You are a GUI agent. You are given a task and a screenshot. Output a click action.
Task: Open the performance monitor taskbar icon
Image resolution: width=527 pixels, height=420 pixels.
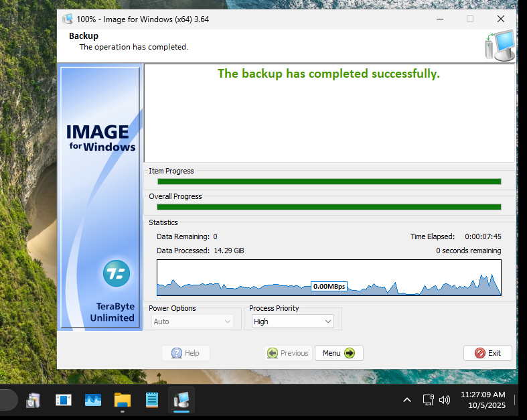(93, 400)
